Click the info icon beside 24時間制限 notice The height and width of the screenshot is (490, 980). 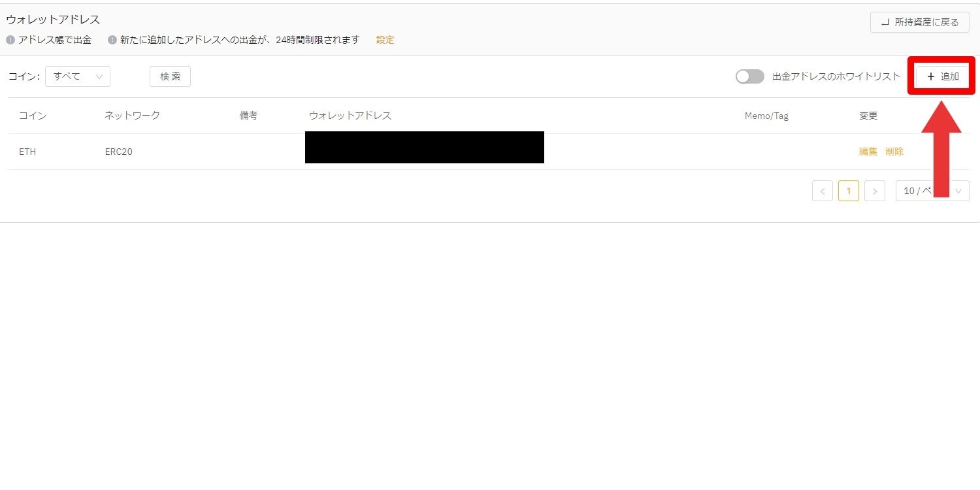112,40
